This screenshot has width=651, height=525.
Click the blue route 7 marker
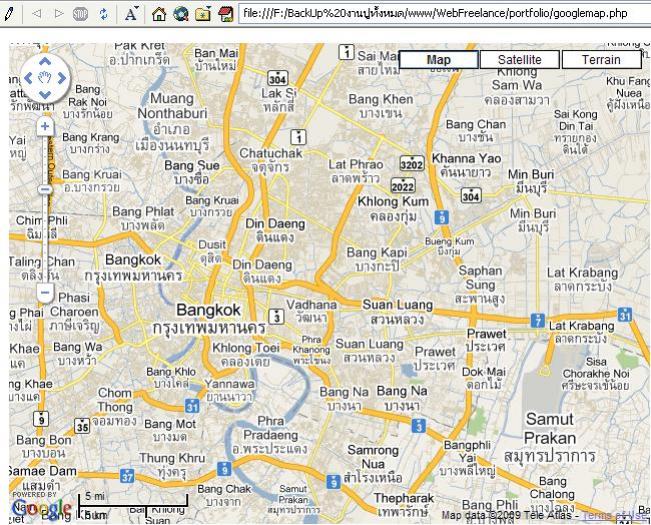click(x=538, y=320)
